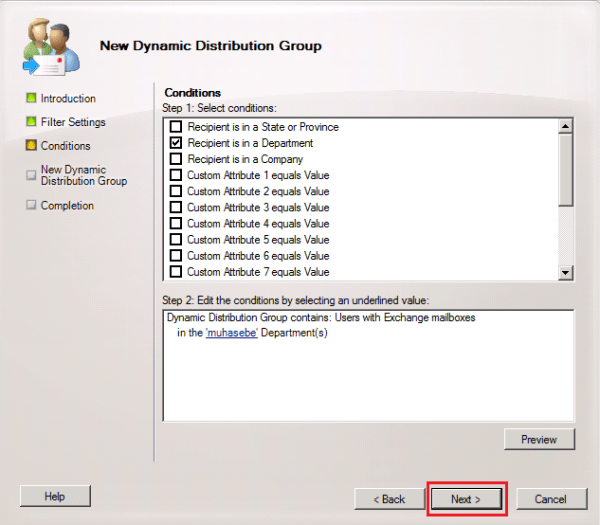Select Custom Attribute 7 equals Value checkbox
600x525 pixels.
point(176,271)
